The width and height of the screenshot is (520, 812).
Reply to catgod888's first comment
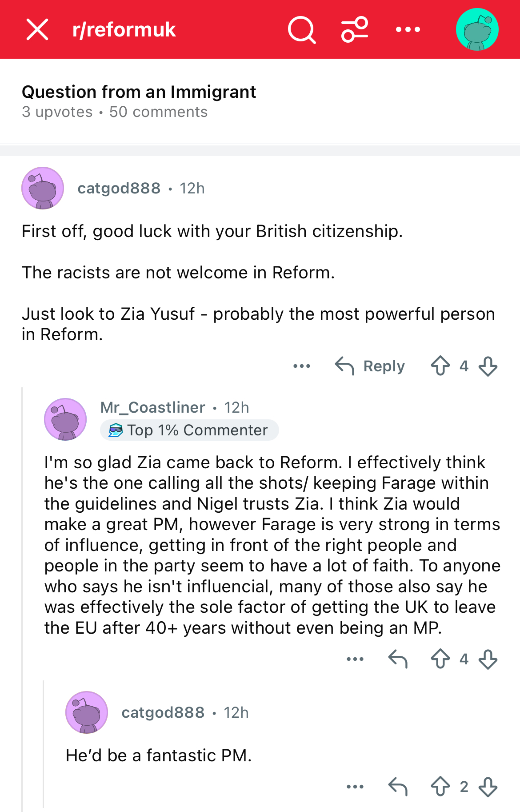click(370, 366)
